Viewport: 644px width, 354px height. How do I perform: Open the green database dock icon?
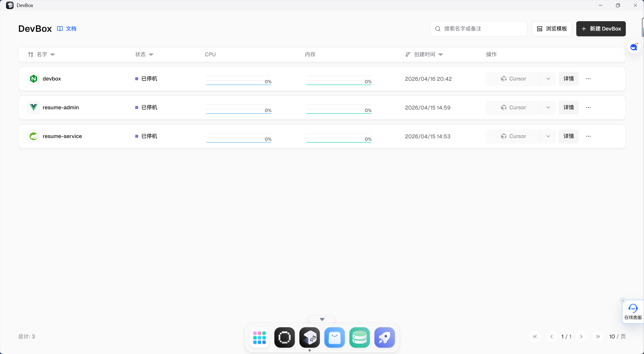click(360, 338)
